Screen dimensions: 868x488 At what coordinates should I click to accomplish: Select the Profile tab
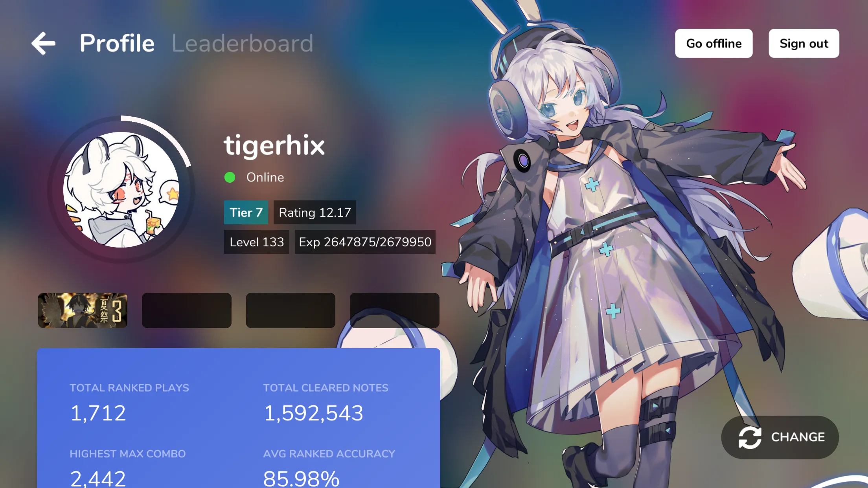[x=118, y=42]
